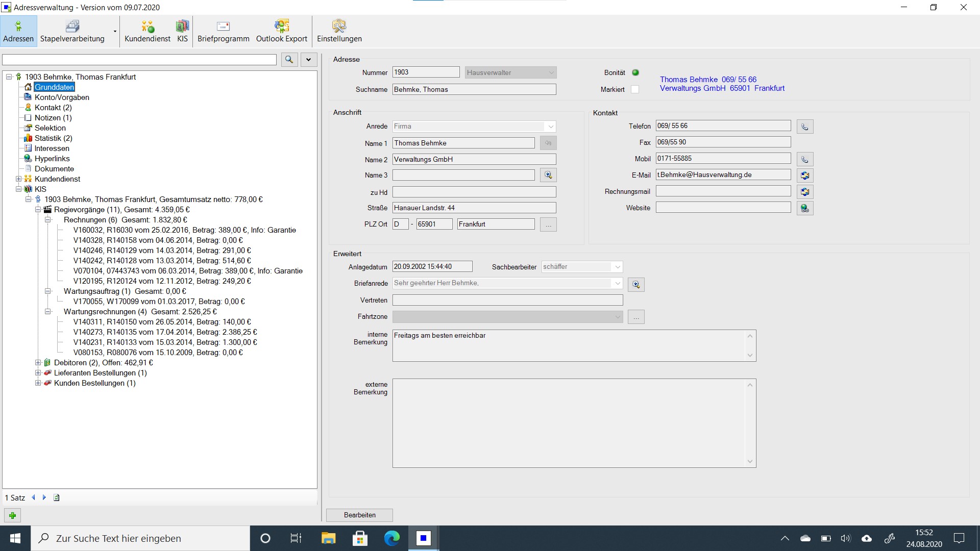Viewport: 980px width, 551px height.
Task: Open the KIS toolbar icon
Action: click(x=182, y=31)
